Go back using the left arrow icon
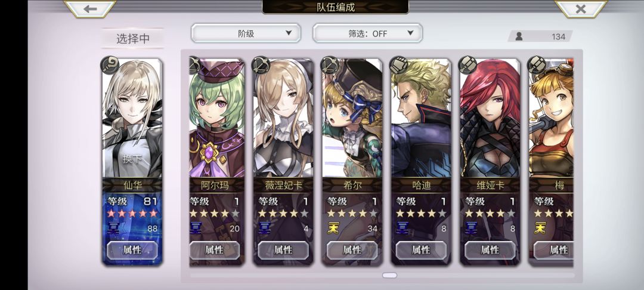The image size is (644, 290). pos(91,8)
